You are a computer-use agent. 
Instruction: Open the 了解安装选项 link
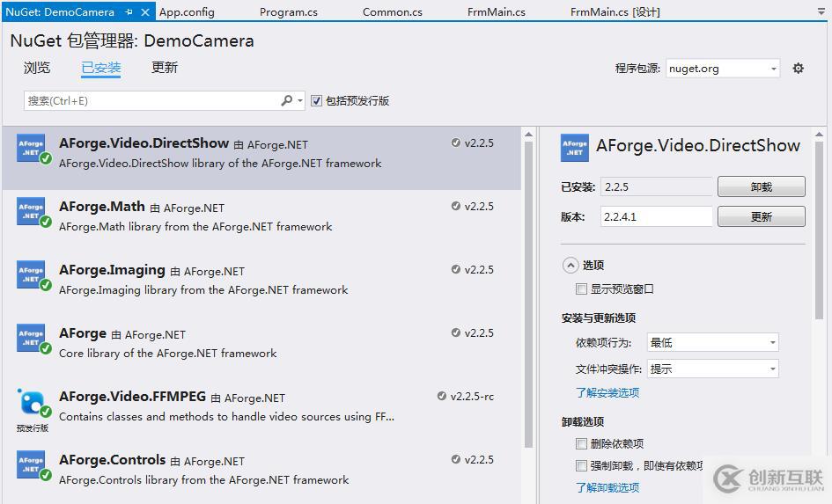click(607, 392)
